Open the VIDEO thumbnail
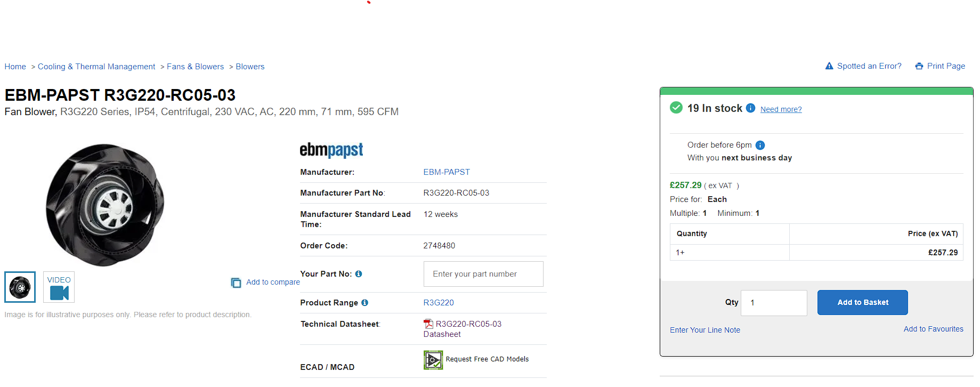The width and height of the screenshot is (980, 387). (x=59, y=287)
